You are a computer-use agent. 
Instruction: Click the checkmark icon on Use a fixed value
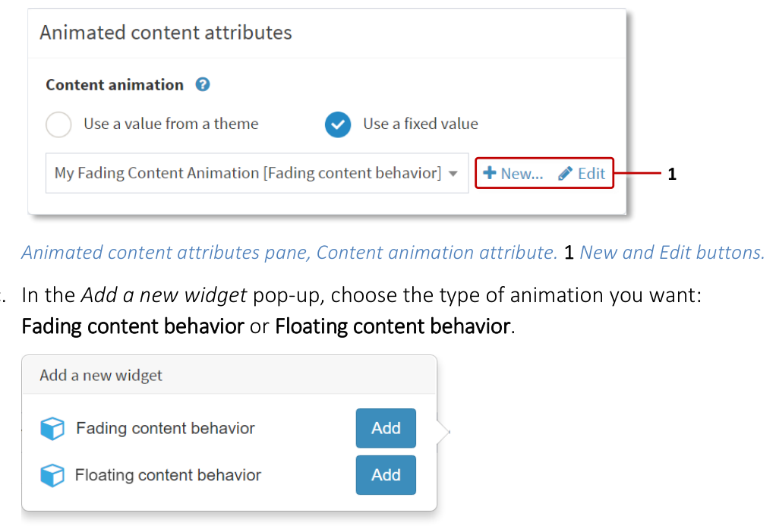click(x=338, y=124)
